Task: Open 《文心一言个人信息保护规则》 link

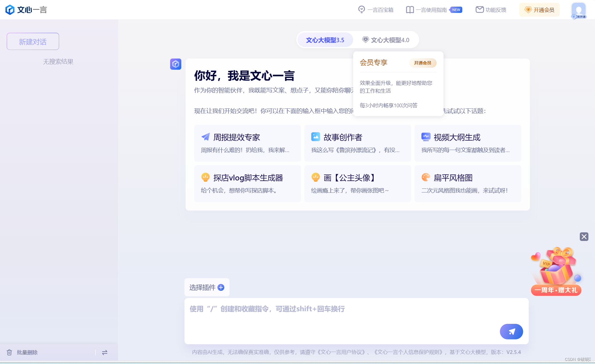Action: (409, 352)
